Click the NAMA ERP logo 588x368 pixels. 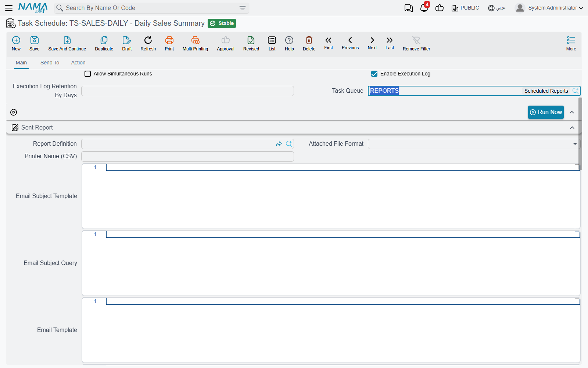pos(33,8)
